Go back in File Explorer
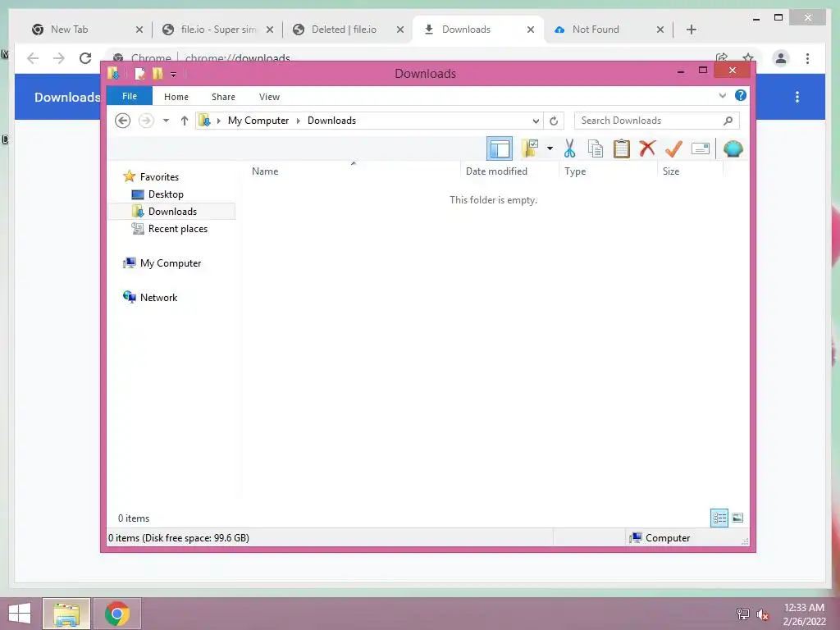 123,121
